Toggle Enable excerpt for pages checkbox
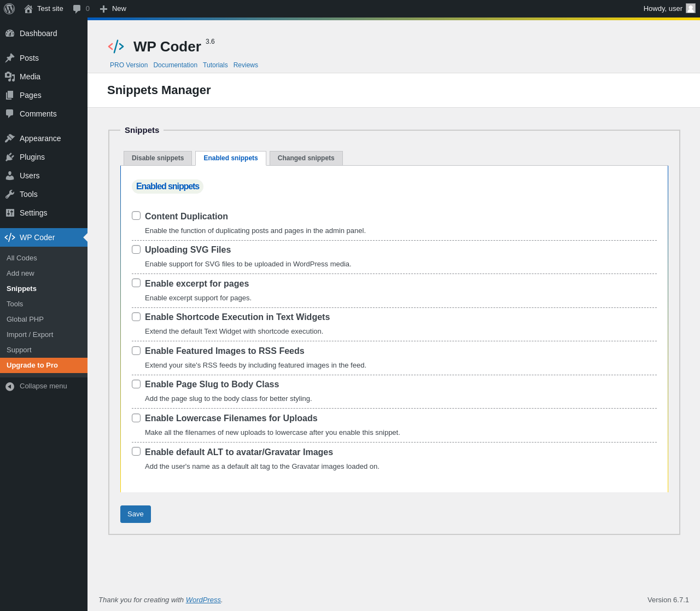 (136, 283)
